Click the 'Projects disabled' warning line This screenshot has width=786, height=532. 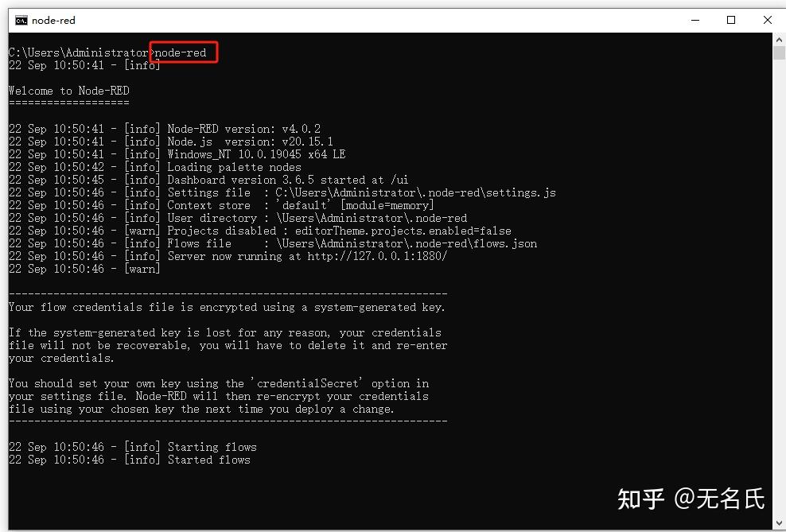coord(259,231)
